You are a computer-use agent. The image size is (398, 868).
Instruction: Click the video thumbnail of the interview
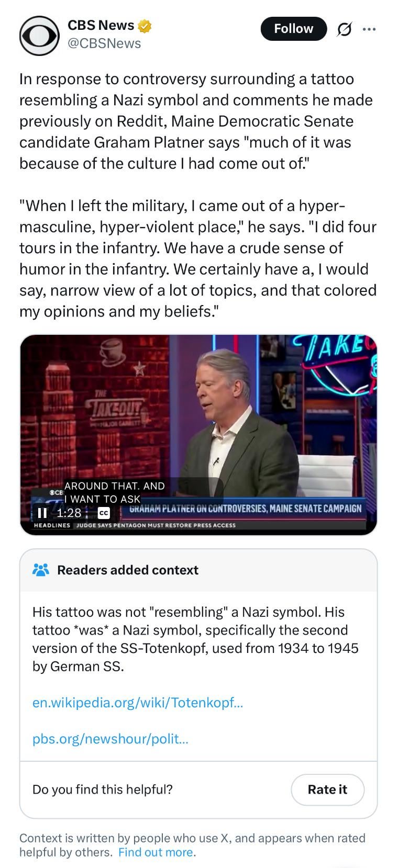pyautogui.click(x=198, y=434)
